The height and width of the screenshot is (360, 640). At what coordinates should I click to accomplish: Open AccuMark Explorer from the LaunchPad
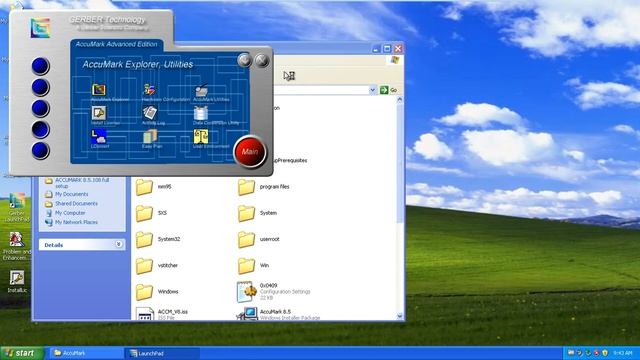pyautogui.click(x=99, y=89)
